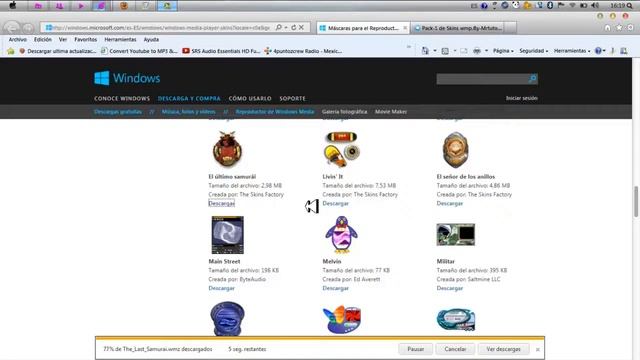Download El señor de los anillos skin
The height and width of the screenshot is (360, 640).
449,203
